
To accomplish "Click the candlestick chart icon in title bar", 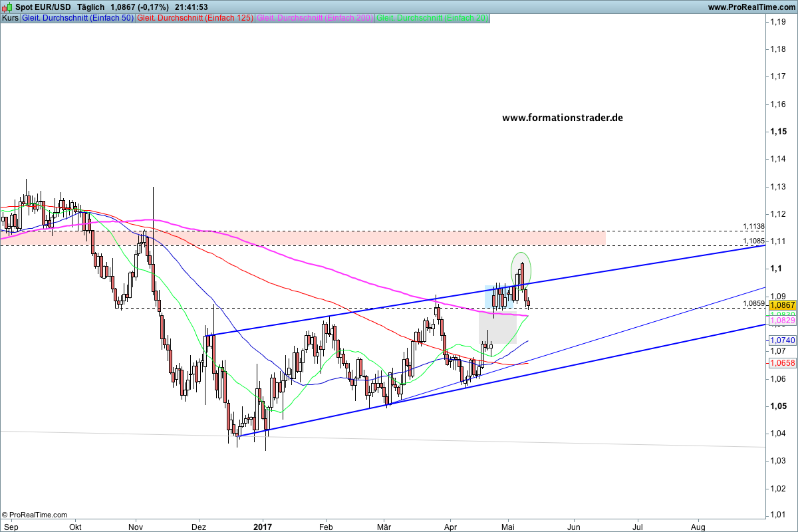I will (6, 7).
